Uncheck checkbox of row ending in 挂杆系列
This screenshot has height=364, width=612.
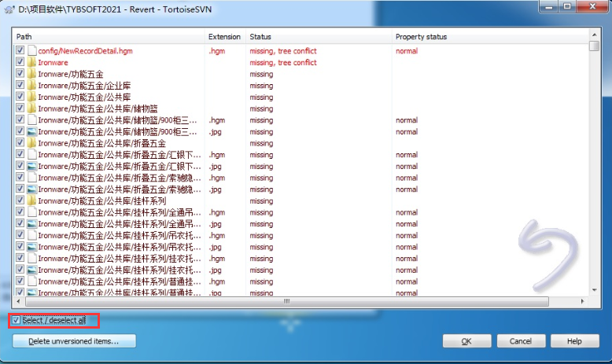tap(20, 200)
